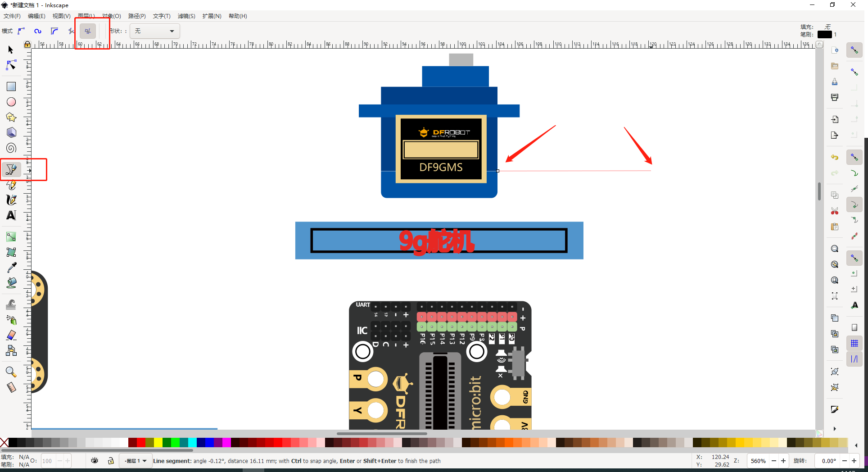
Task: Select the Spray tool
Action: coord(11,320)
